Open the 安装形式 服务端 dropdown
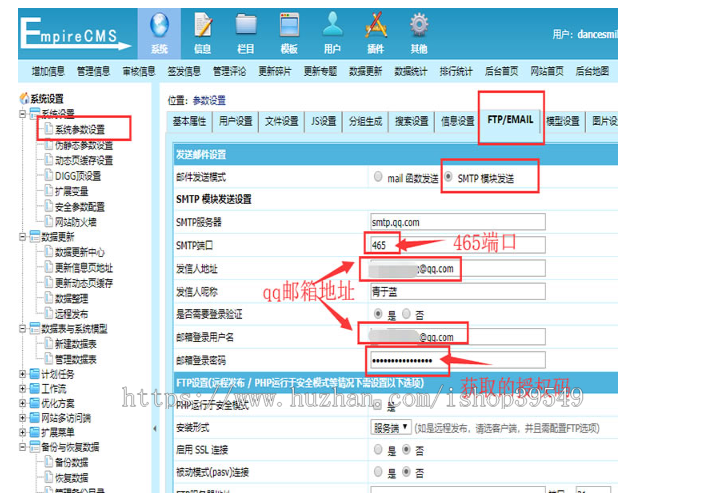The width and height of the screenshot is (706, 497). [391, 427]
